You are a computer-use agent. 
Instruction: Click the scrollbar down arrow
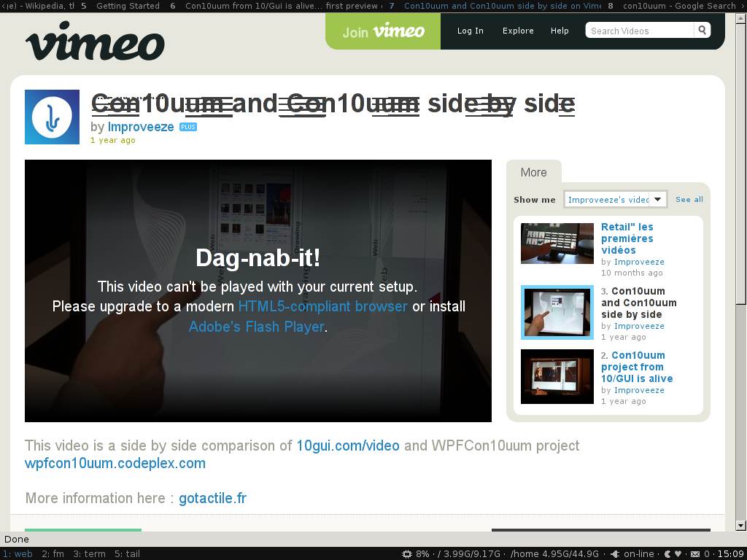point(741,525)
